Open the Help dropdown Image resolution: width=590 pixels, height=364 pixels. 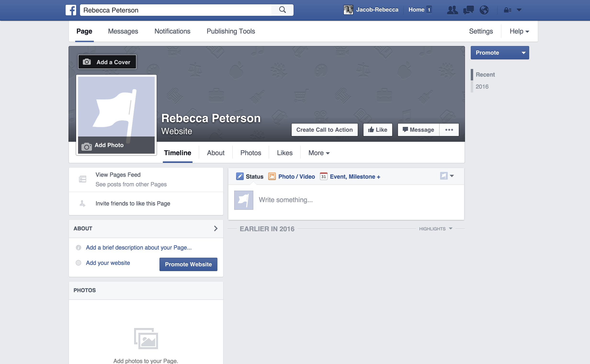click(519, 31)
